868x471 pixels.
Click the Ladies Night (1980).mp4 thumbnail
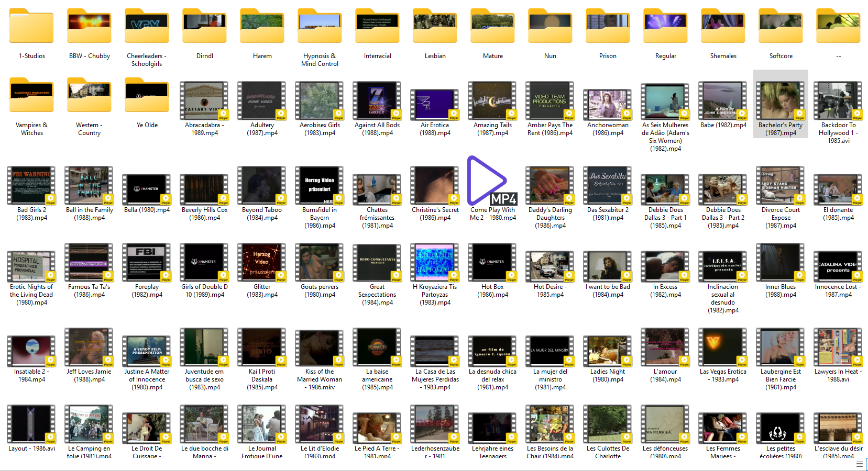[x=608, y=351]
